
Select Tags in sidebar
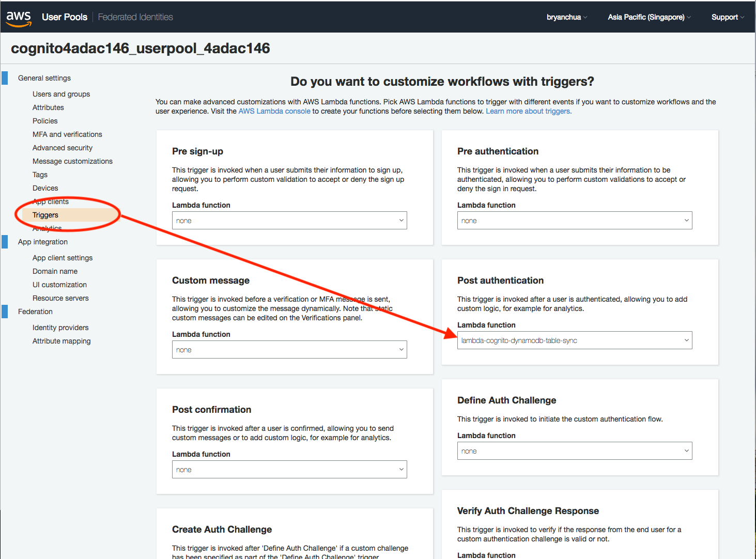pyautogui.click(x=40, y=175)
